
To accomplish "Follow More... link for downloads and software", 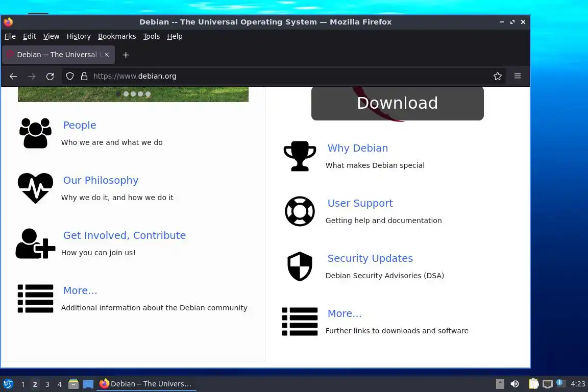I will [345, 313].
